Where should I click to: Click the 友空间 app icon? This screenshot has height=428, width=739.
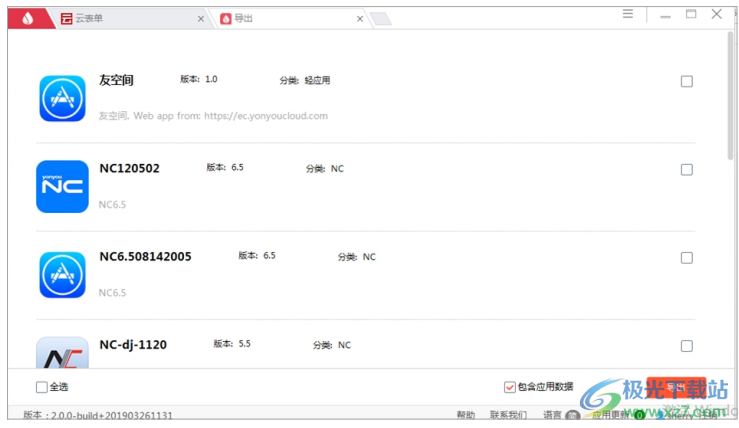click(62, 99)
